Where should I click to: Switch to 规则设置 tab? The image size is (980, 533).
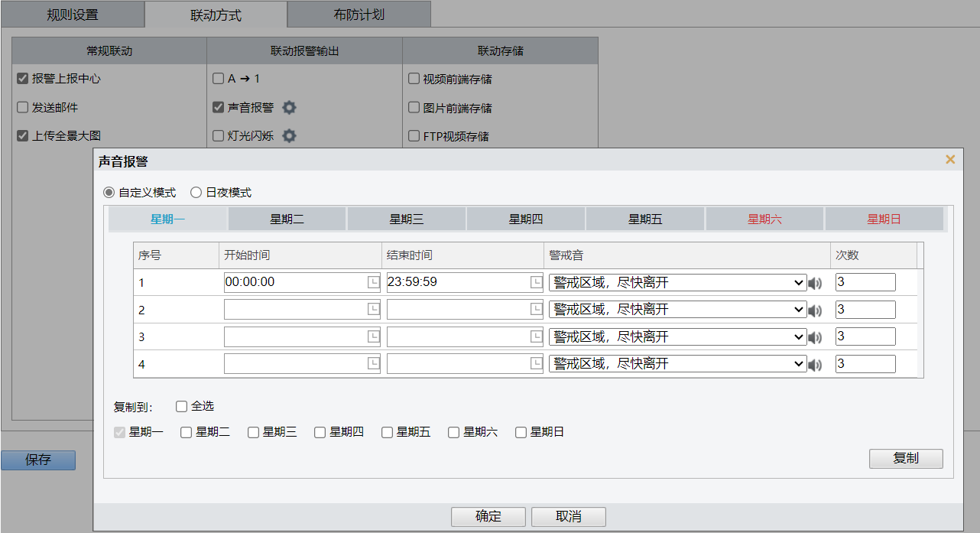click(73, 15)
